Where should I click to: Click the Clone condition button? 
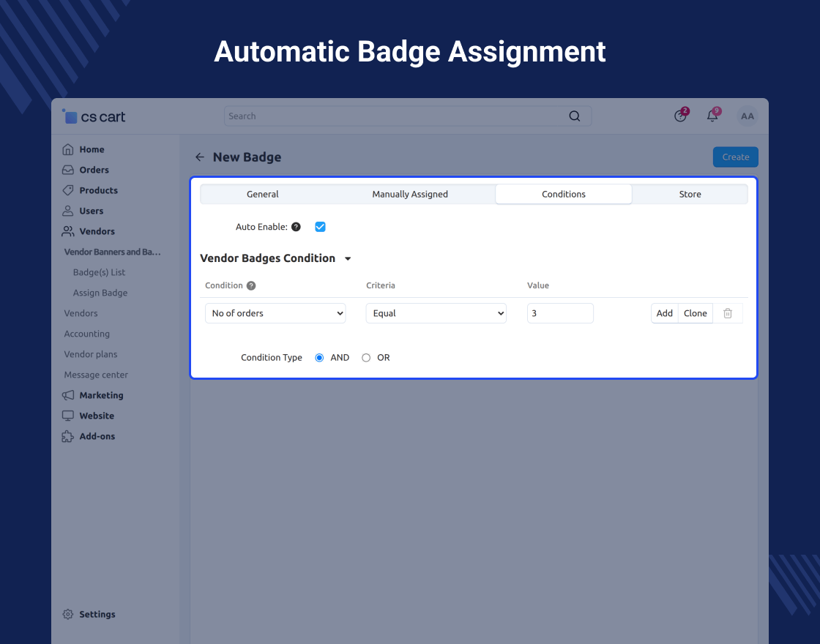[695, 313]
